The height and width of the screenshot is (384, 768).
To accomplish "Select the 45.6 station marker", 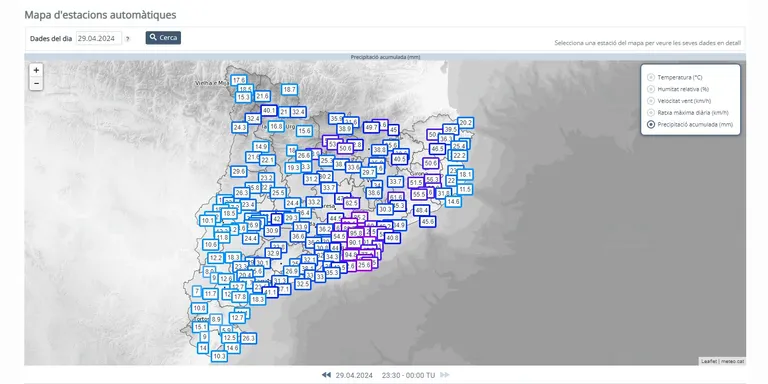I will click(x=428, y=222).
